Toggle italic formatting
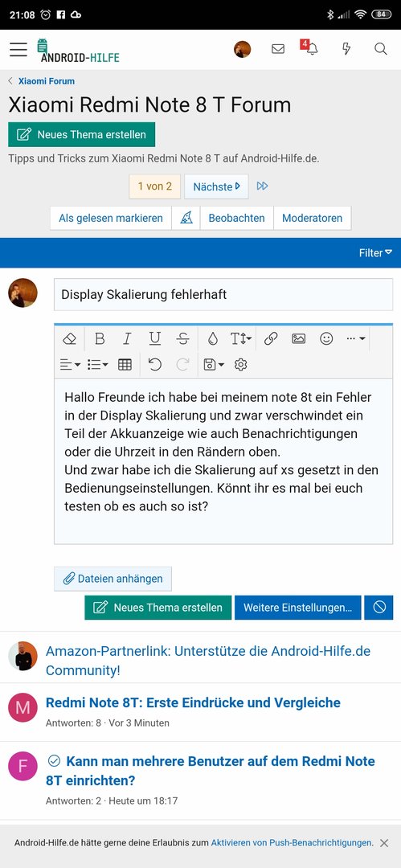The width and height of the screenshot is (401, 868). [x=128, y=339]
